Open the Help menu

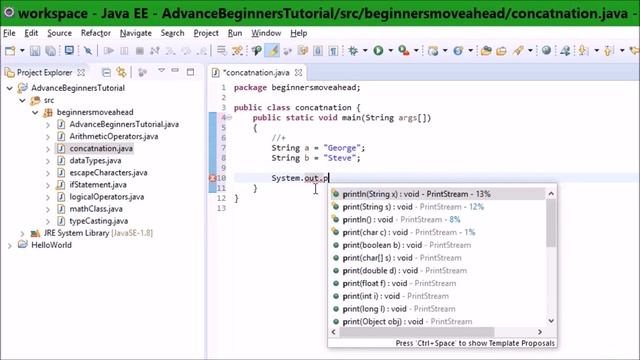click(298, 33)
